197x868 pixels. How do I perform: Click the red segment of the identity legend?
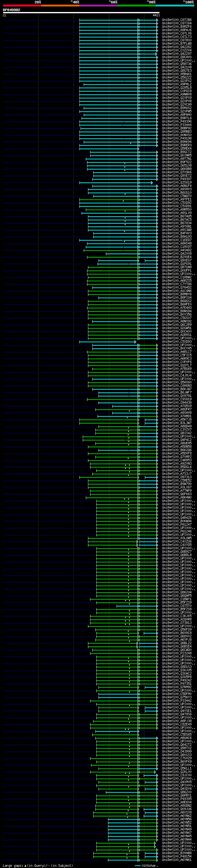tap(22, 6)
